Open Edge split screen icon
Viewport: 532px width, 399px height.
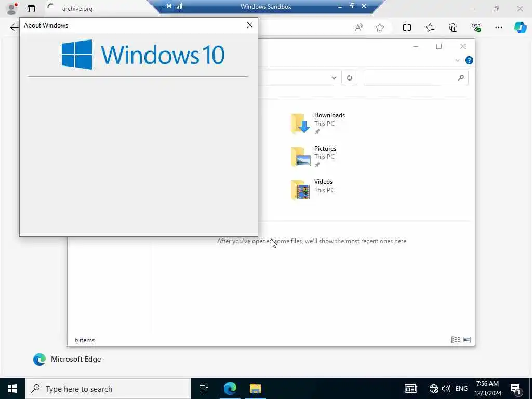[407, 28]
